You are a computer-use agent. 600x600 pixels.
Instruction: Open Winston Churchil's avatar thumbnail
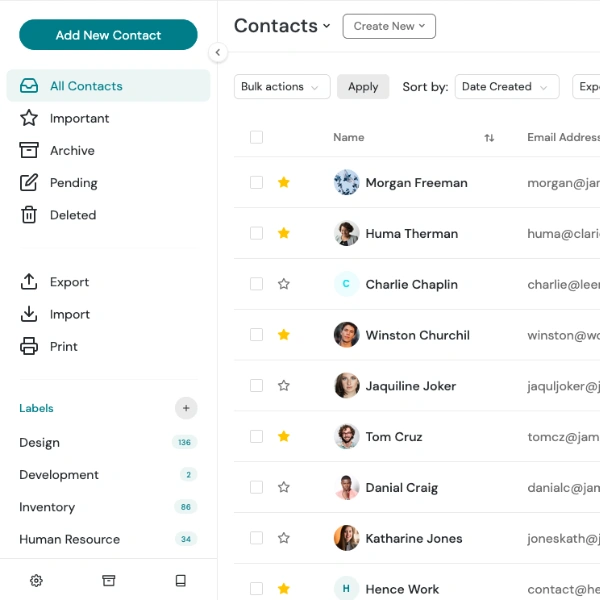pos(346,334)
